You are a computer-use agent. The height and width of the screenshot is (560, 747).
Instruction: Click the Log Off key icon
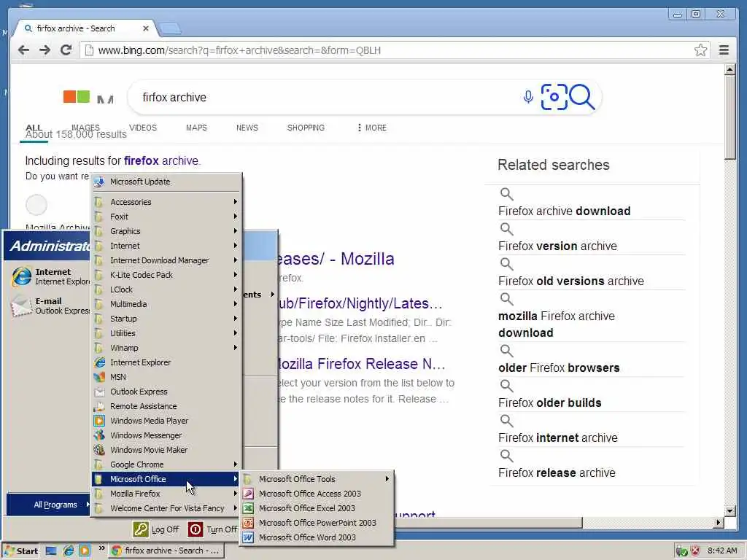[x=141, y=529]
